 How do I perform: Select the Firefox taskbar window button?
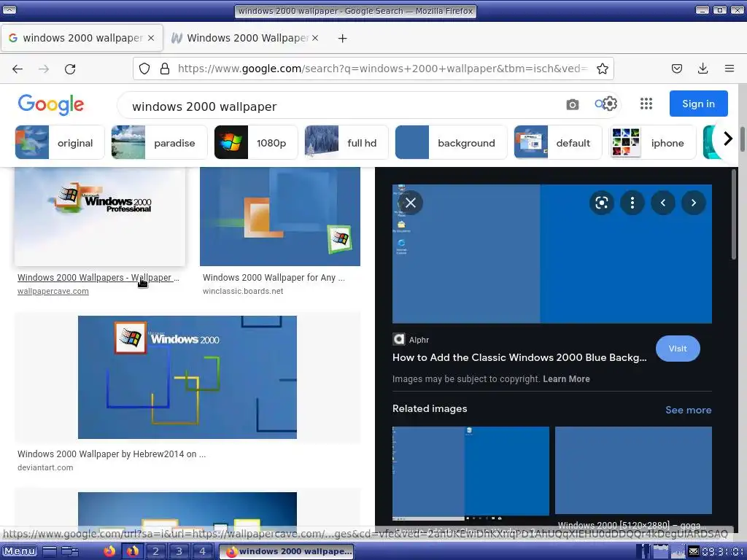(286, 551)
